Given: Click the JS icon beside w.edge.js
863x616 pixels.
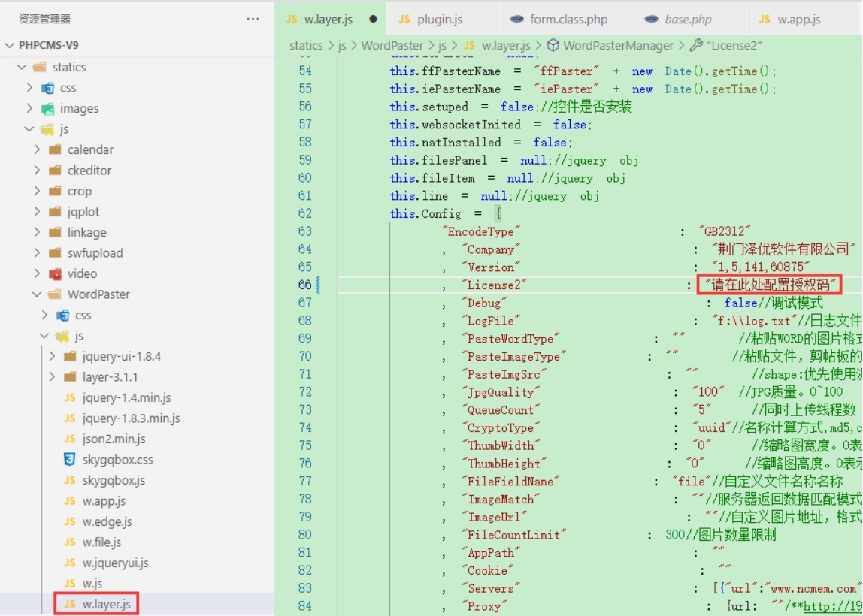Looking at the screenshot, I should pyautogui.click(x=69, y=521).
